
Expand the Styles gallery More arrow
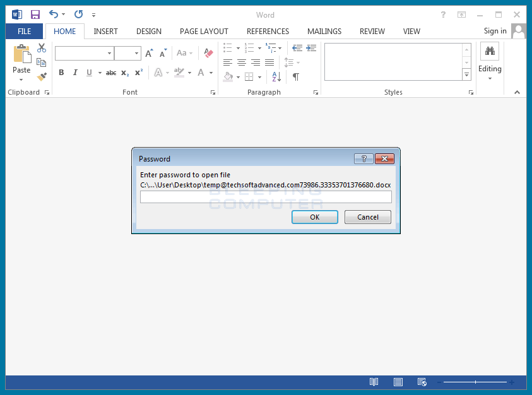tap(467, 74)
